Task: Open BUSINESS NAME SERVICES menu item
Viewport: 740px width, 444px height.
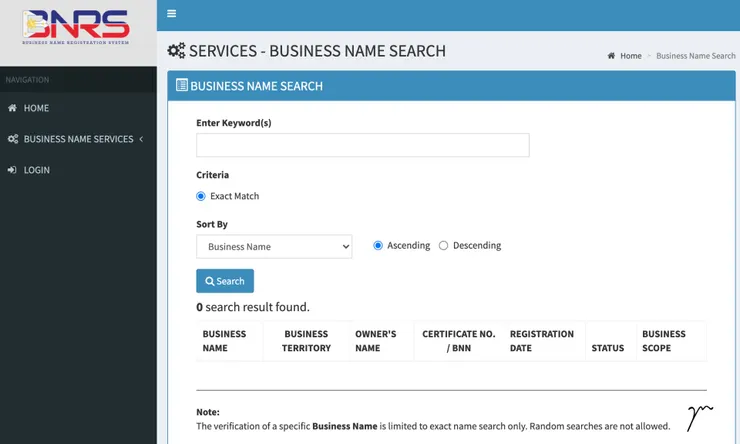Action: tap(78, 139)
